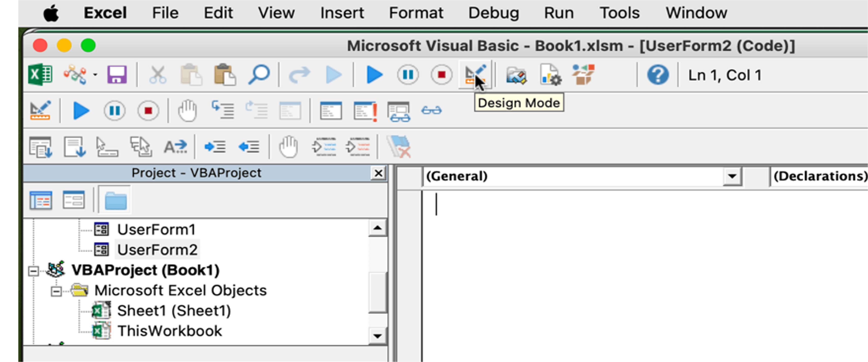Pause execution via standard toolbar Break button
The height and width of the screenshot is (362, 868).
408,75
